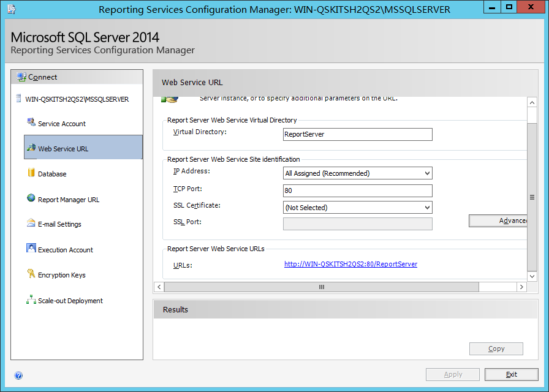Click the "SSL Certificate:" label
This screenshot has width=549, height=392.
point(197,205)
